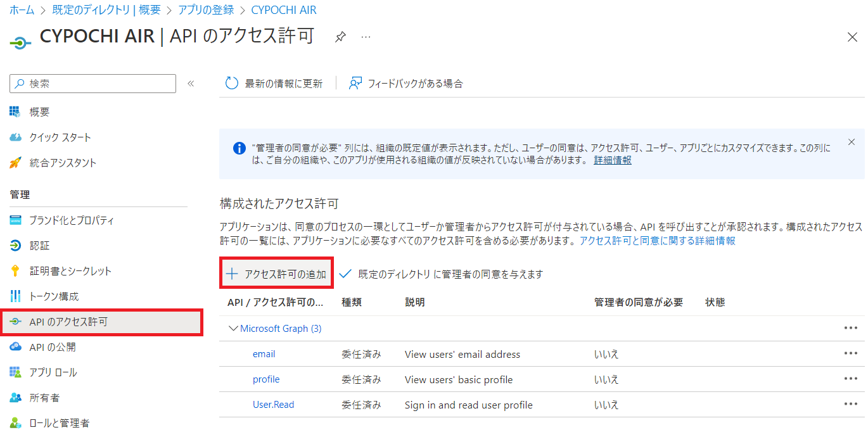
Task: Grant 既定のディレクトリ に管理者の同意を与えます
Action: (442, 274)
